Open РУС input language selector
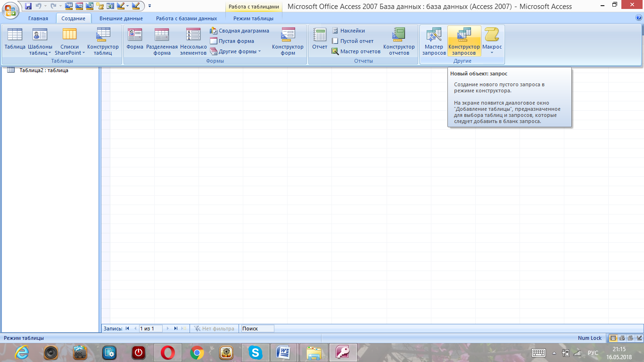 click(593, 353)
